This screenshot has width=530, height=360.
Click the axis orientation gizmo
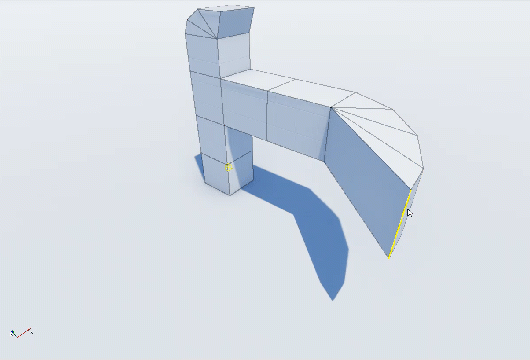pyautogui.click(x=21, y=333)
